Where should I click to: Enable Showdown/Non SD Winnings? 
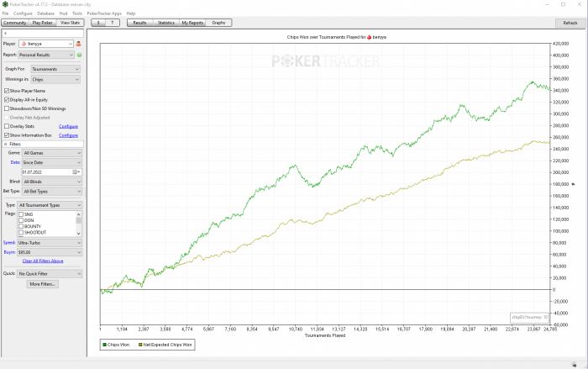(7, 108)
